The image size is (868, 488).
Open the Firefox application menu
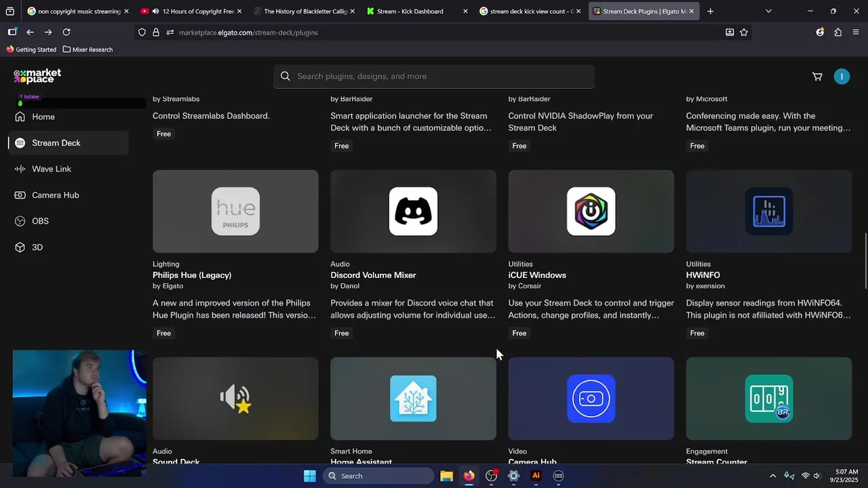pyautogui.click(x=856, y=32)
